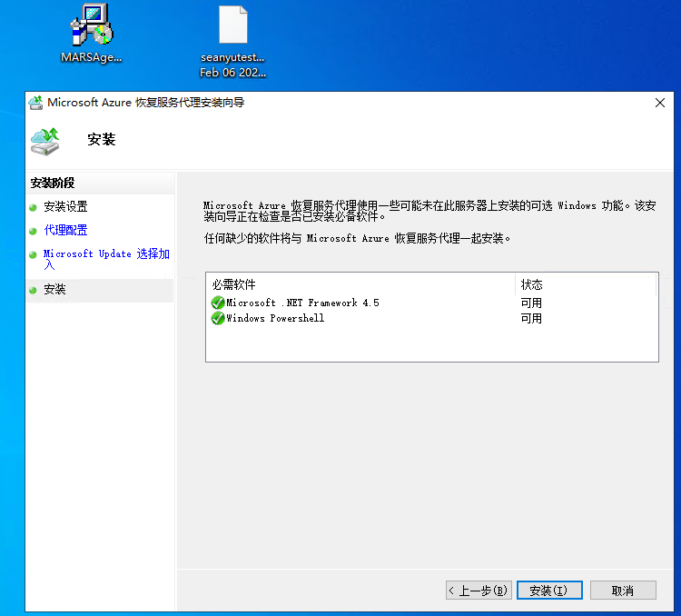Image resolution: width=681 pixels, height=616 pixels.
Task: Click the 状态 column header
Action: pos(586,284)
